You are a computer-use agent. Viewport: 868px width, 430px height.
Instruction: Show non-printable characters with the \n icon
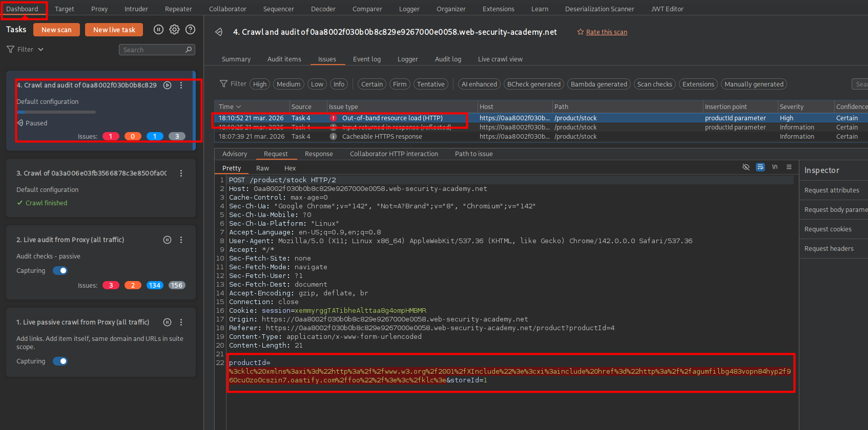tap(775, 167)
